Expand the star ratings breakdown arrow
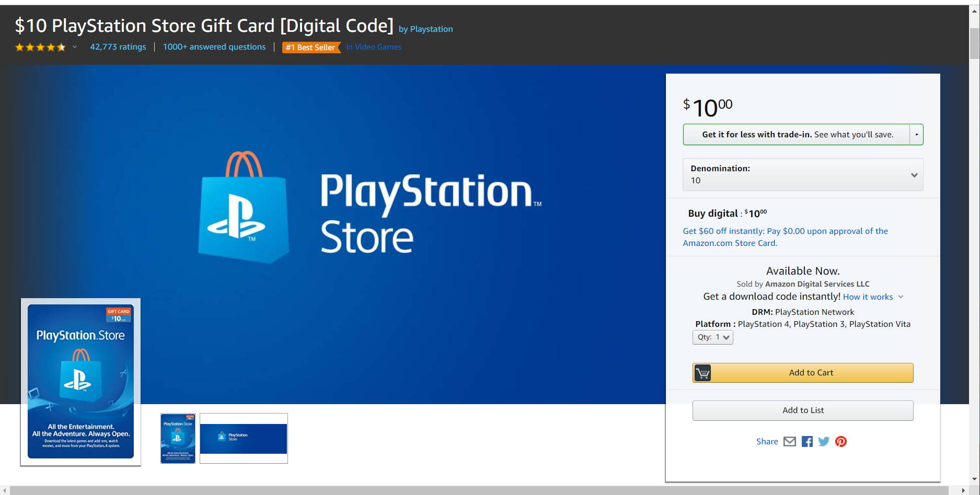 pyautogui.click(x=75, y=47)
